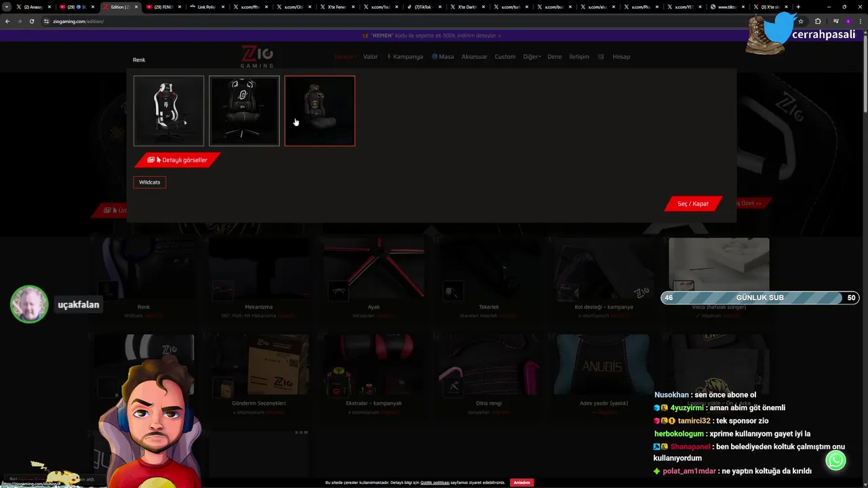Open the browser profile avatar

(848, 21)
